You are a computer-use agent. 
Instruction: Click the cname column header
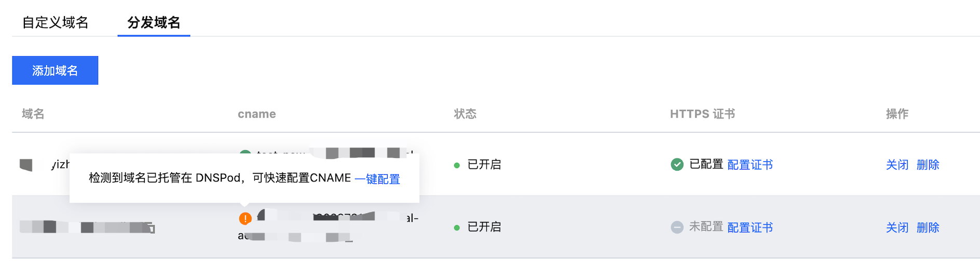(x=256, y=114)
